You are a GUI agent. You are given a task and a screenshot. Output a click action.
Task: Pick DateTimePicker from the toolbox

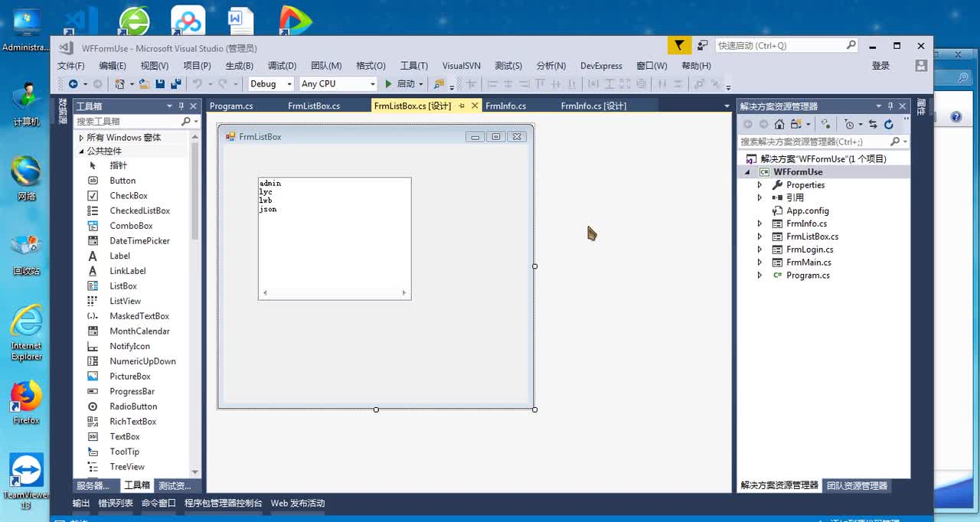(139, 241)
